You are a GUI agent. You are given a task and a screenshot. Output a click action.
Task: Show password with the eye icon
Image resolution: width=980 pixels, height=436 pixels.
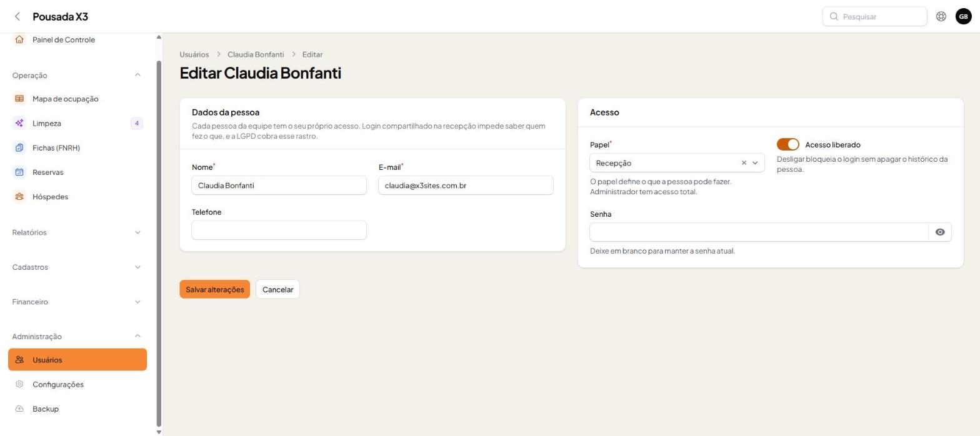(940, 232)
